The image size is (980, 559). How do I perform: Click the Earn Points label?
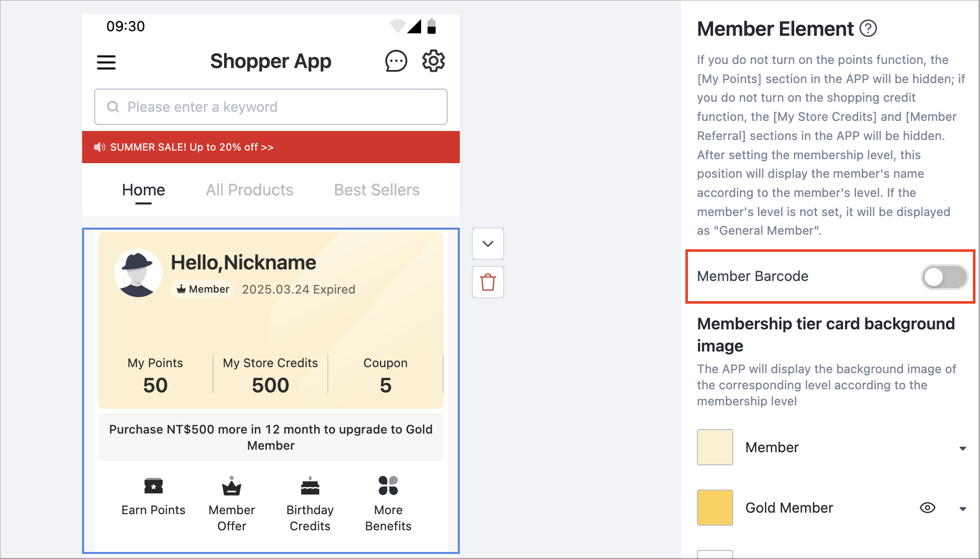(x=154, y=510)
